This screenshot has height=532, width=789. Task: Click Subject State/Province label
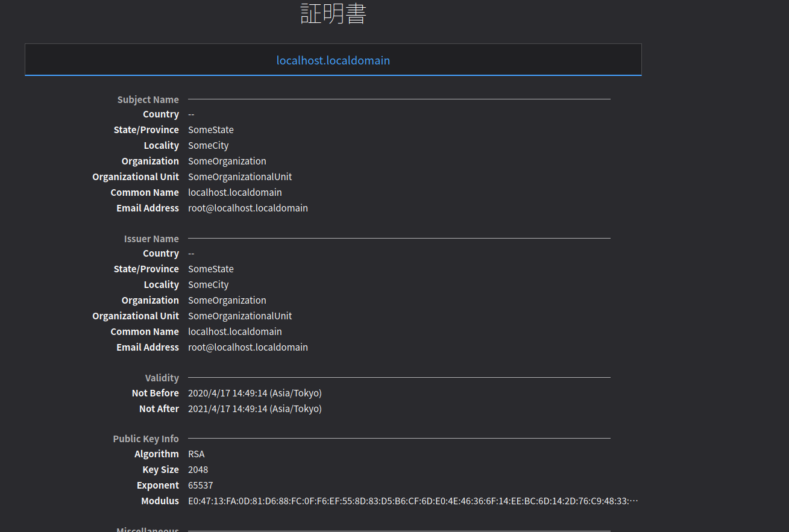click(x=146, y=130)
